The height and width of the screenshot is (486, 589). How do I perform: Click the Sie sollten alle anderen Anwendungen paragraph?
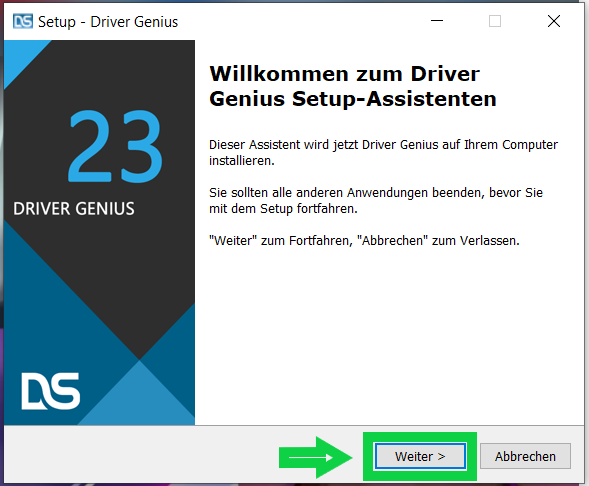[x=376, y=201]
